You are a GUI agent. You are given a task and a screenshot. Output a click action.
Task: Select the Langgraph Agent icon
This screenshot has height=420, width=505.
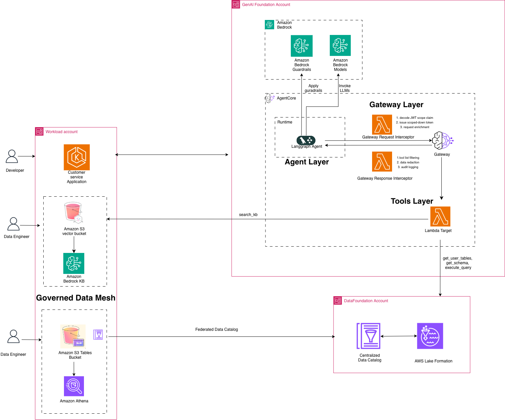[306, 140]
